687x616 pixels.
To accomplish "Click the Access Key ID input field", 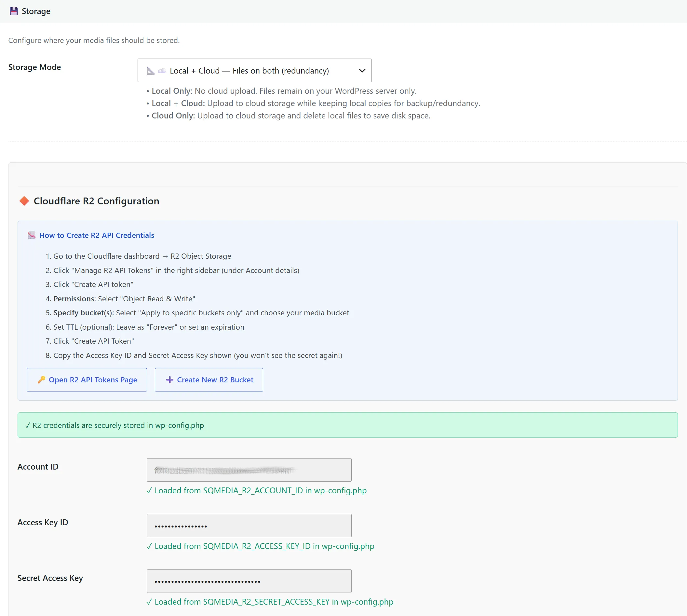I will pos(249,525).
